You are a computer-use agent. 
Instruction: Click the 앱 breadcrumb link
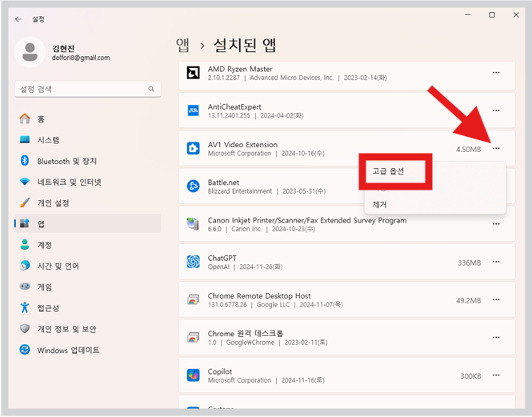[182, 45]
